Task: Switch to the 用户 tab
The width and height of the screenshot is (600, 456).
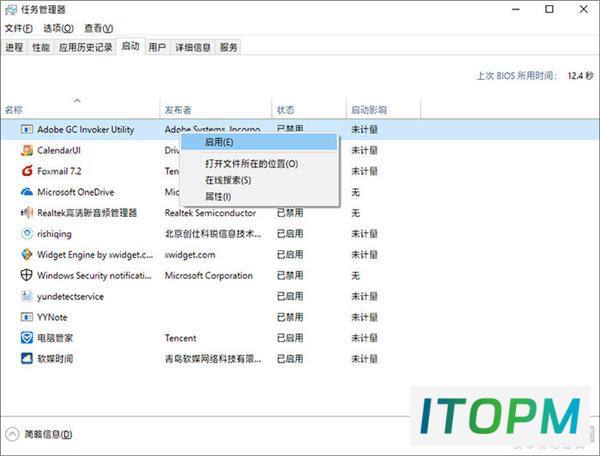Action: coord(157,47)
